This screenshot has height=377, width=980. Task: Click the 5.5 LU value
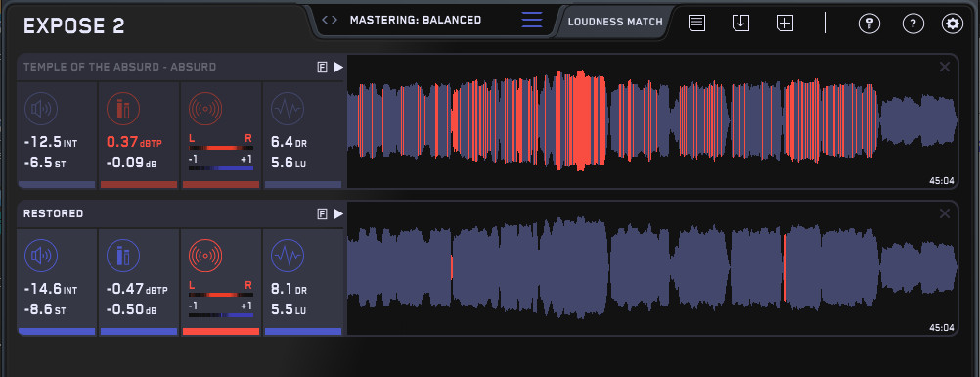point(289,310)
